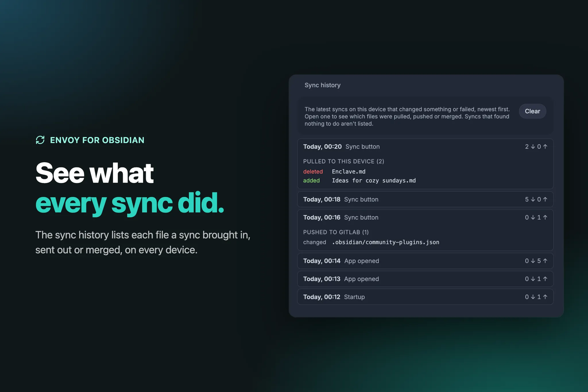The width and height of the screenshot is (588, 392).
Task: Click .obsidian/community-plugins.json file path
Action: [386, 242]
